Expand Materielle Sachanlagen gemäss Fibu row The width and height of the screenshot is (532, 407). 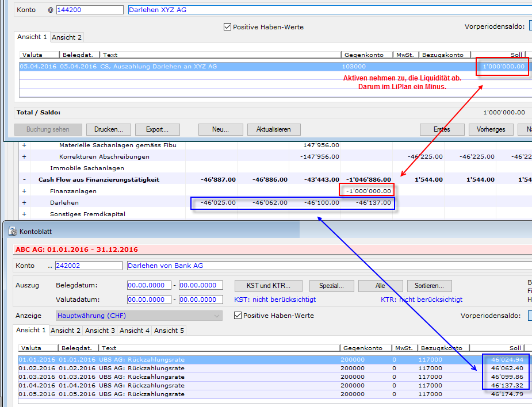coord(24,145)
